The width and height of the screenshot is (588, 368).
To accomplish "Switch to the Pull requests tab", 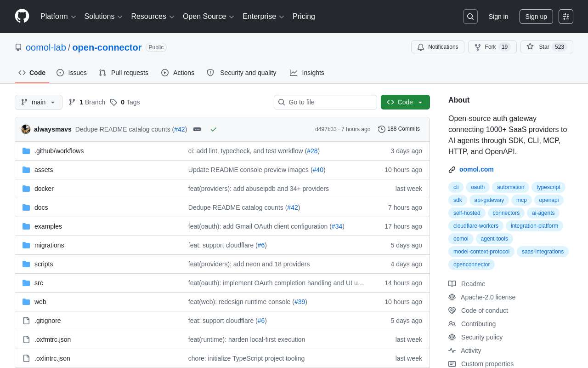I will tap(124, 73).
